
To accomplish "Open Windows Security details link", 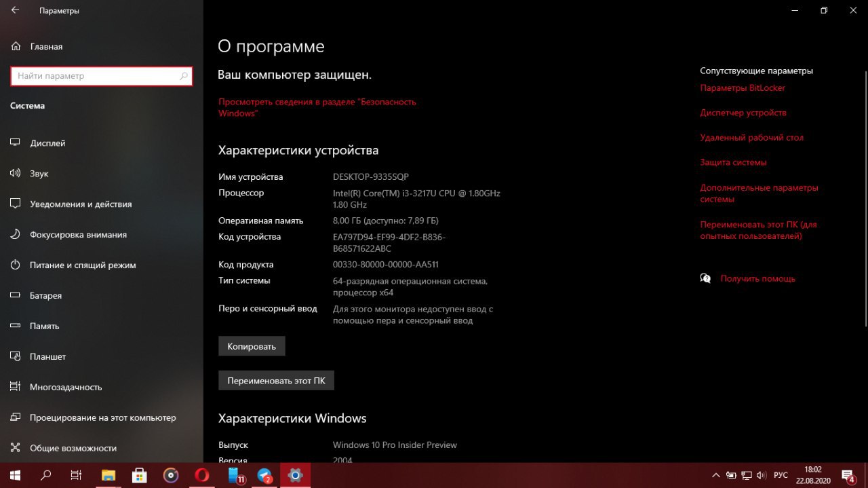I will (x=317, y=107).
